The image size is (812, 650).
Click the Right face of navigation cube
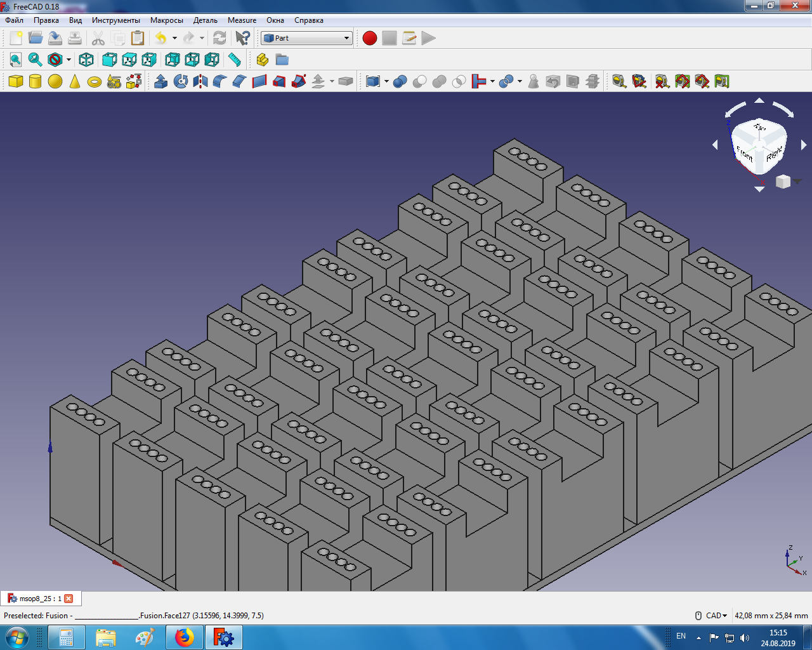click(774, 154)
